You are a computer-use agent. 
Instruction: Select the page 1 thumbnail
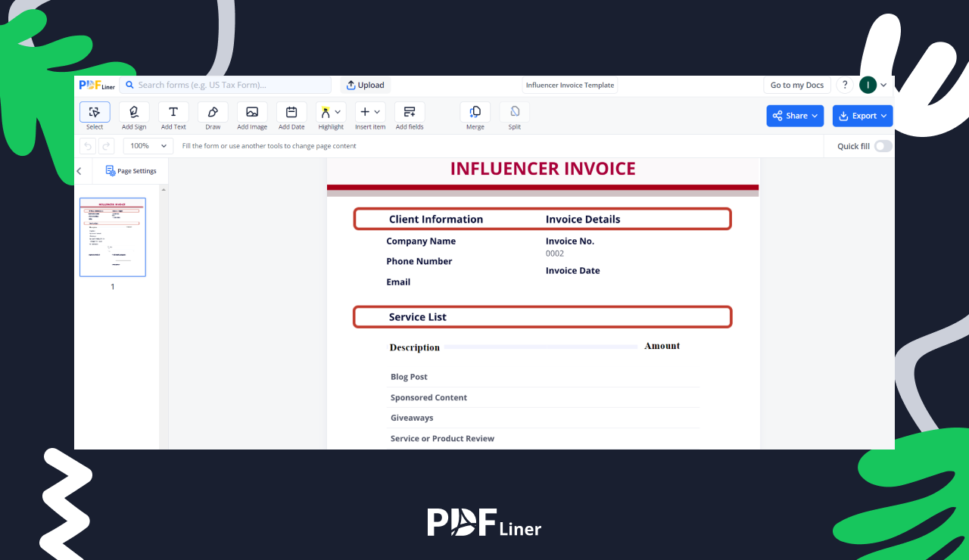click(113, 238)
